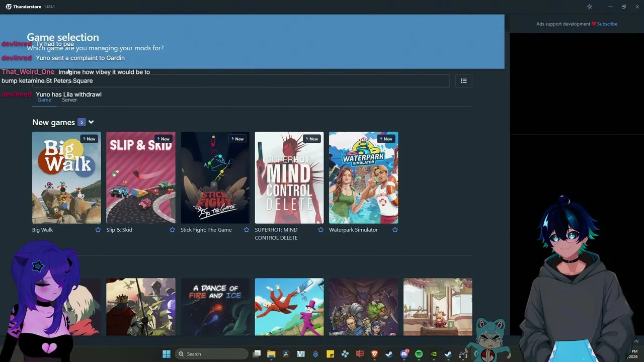Select the Slip & Skid cover art
The width and height of the screenshot is (644, 362).
(x=141, y=177)
